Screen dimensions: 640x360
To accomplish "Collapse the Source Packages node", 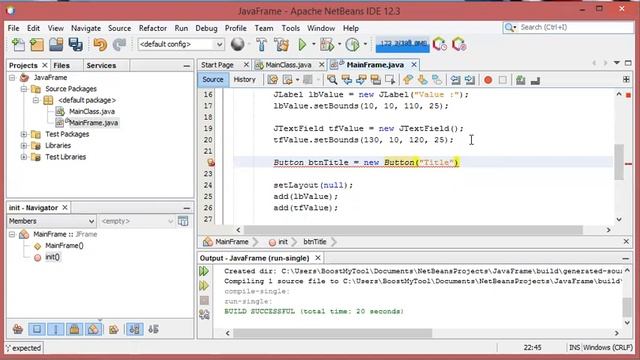I will [x=24, y=89].
